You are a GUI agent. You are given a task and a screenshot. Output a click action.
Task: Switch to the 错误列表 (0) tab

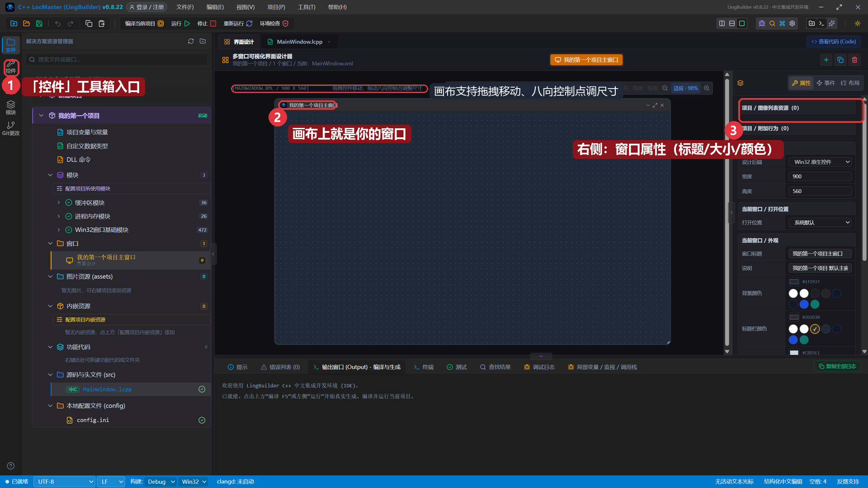[280, 367]
